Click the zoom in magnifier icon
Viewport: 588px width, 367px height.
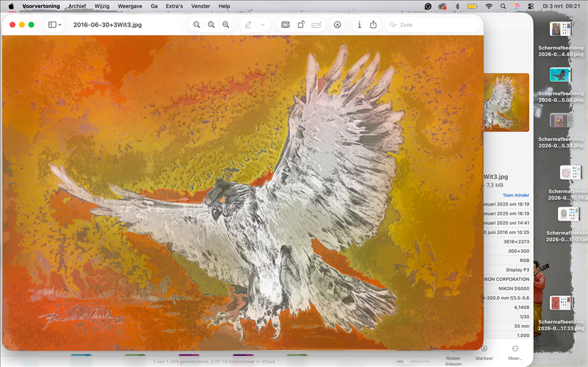click(x=225, y=25)
